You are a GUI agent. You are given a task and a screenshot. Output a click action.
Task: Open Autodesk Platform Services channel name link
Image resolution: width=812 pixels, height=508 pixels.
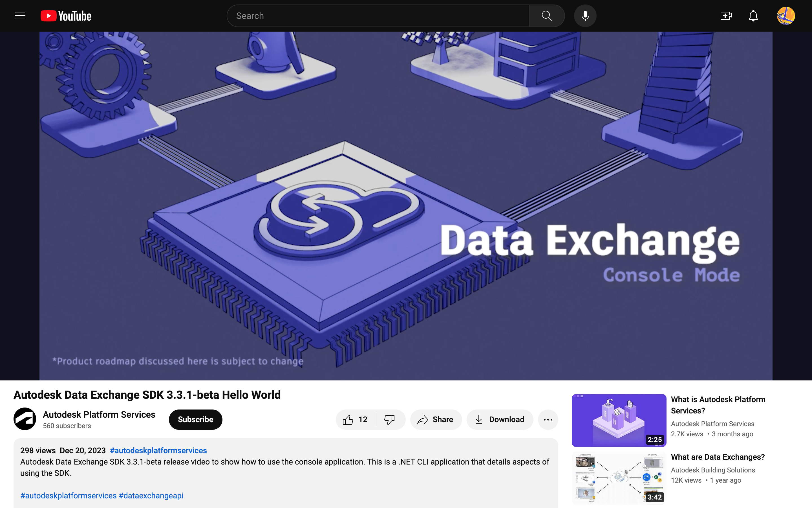(x=99, y=415)
